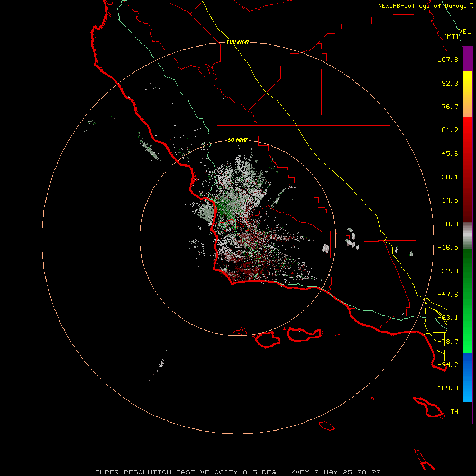
Task: Click the VEL legend heading
Action: tap(465, 32)
